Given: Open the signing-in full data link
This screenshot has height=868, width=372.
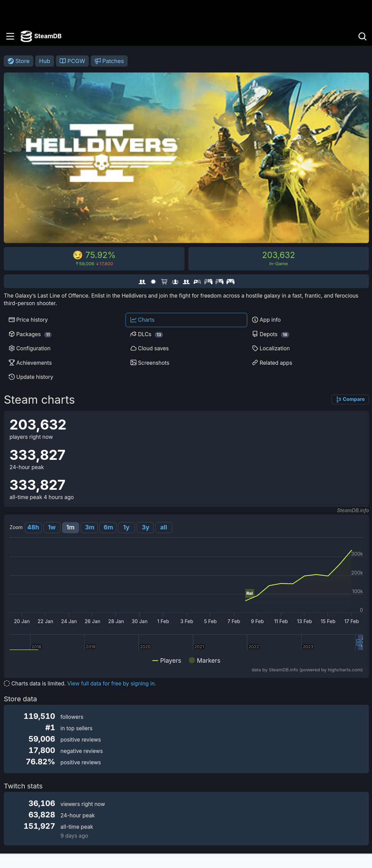Looking at the screenshot, I should pos(112,683).
